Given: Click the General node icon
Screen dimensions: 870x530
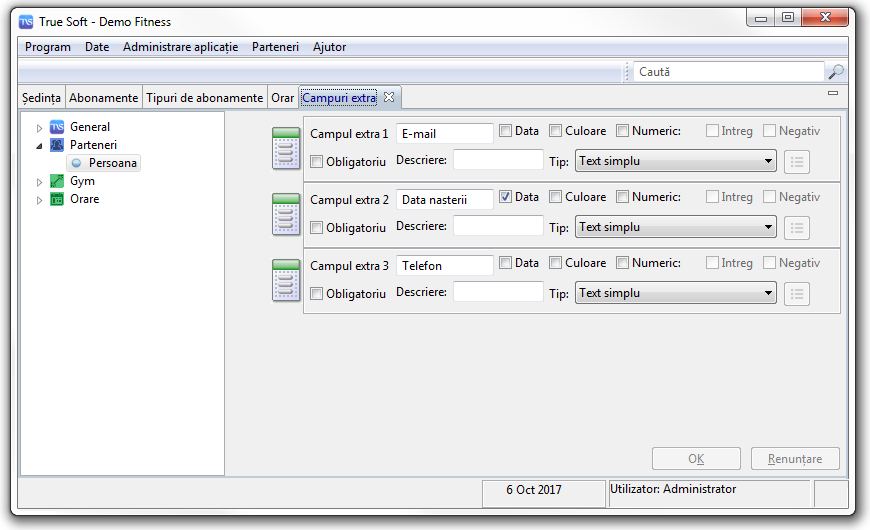Looking at the screenshot, I should pyautogui.click(x=57, y=127).
